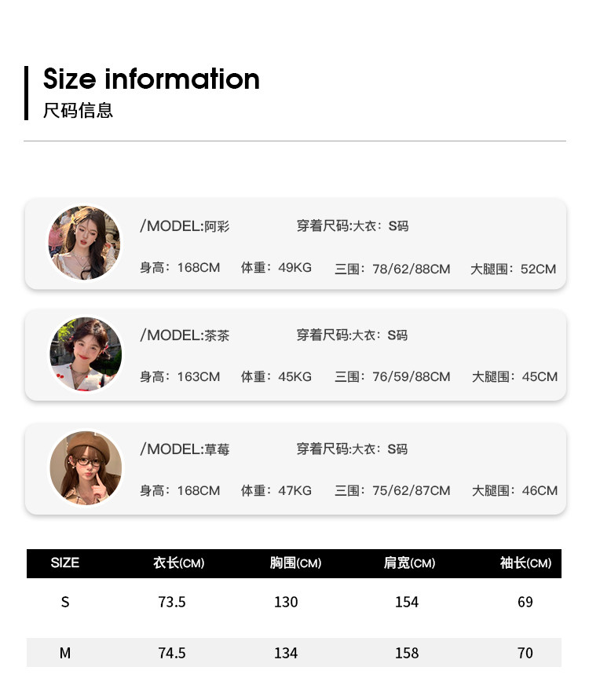
Task: Click model 草莓's avatar with beret
Action: (86, 468)
